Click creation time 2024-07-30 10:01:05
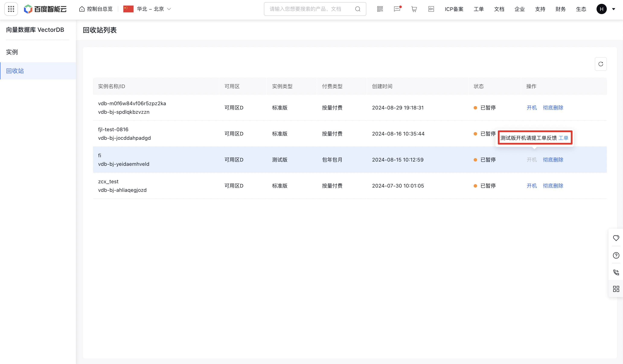 (x=398, y=186)
